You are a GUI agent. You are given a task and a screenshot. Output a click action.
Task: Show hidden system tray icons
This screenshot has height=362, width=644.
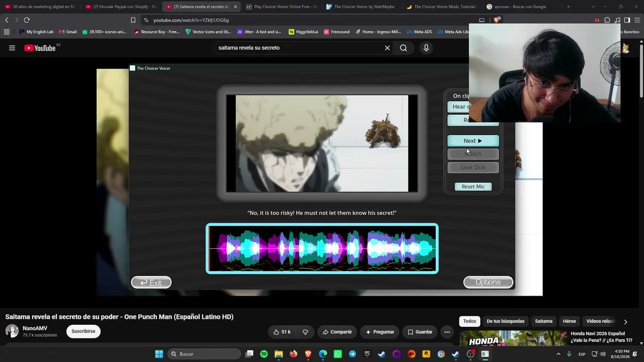pyautogui.click(x=558, y=354)
